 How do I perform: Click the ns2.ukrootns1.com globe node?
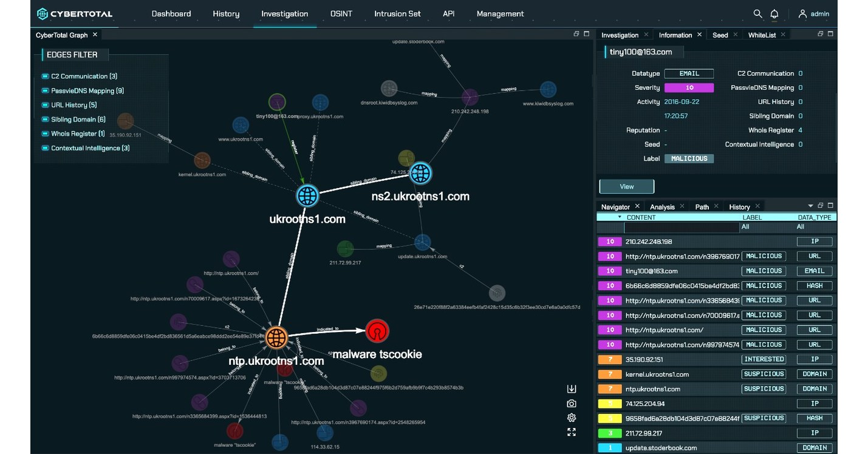tap(420, 174)
